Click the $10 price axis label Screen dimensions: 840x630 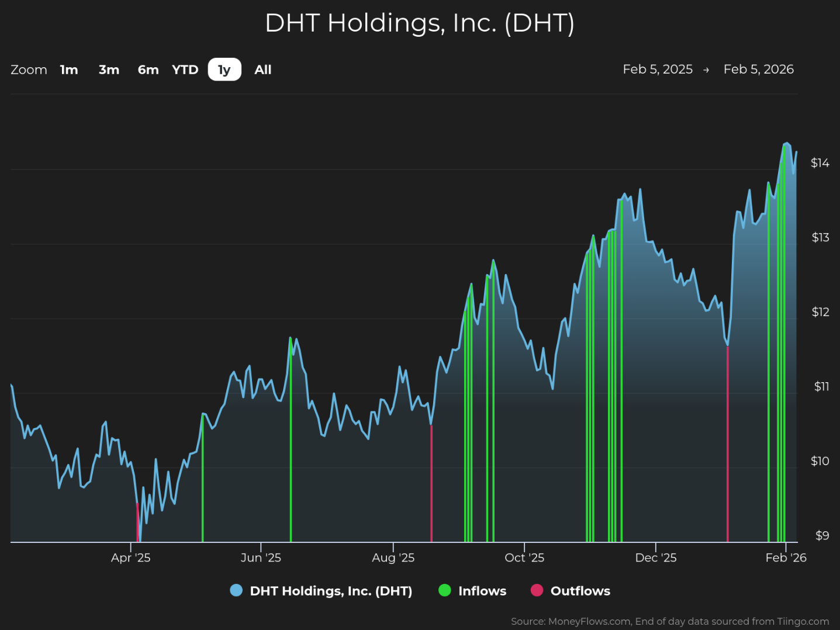820,461
